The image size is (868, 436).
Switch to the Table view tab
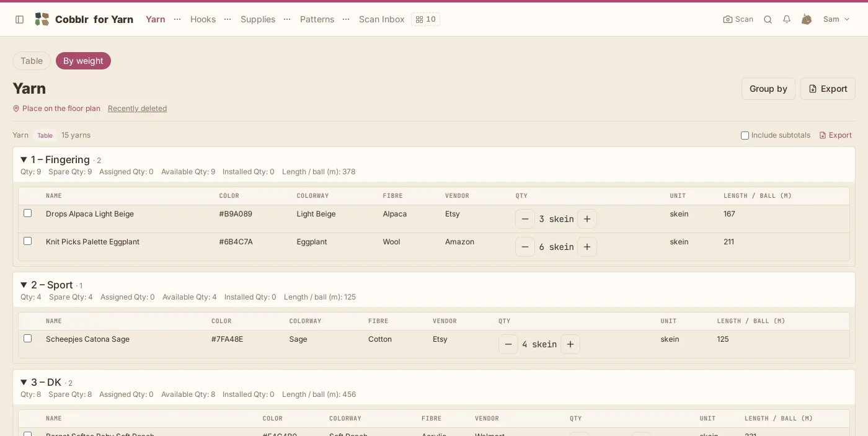[x=32, y=61]
